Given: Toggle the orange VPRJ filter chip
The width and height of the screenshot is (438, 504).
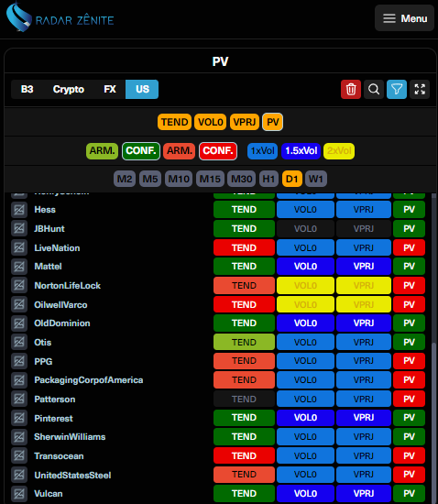Looking at the screenshot, I should click(x=245, y=122).
